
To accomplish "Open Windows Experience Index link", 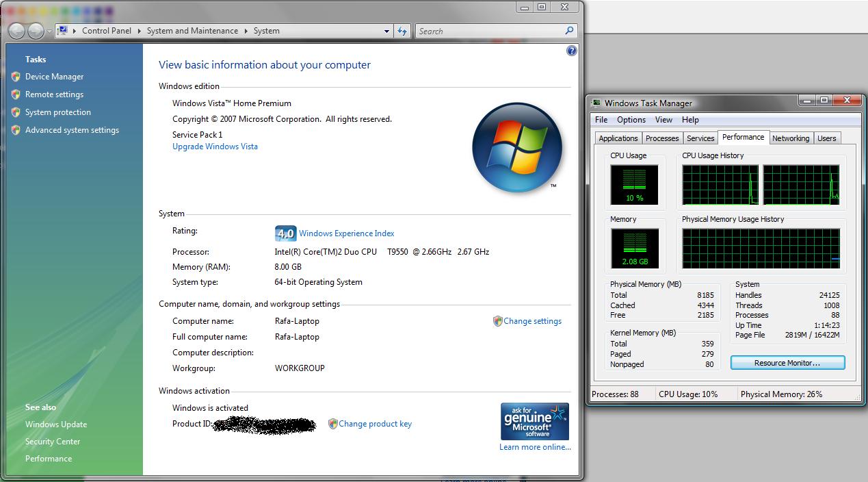I will (x=346, y=233).
